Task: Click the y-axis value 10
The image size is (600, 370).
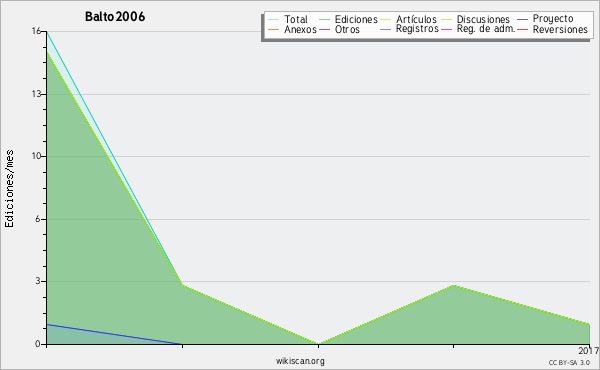Action: 36,156
